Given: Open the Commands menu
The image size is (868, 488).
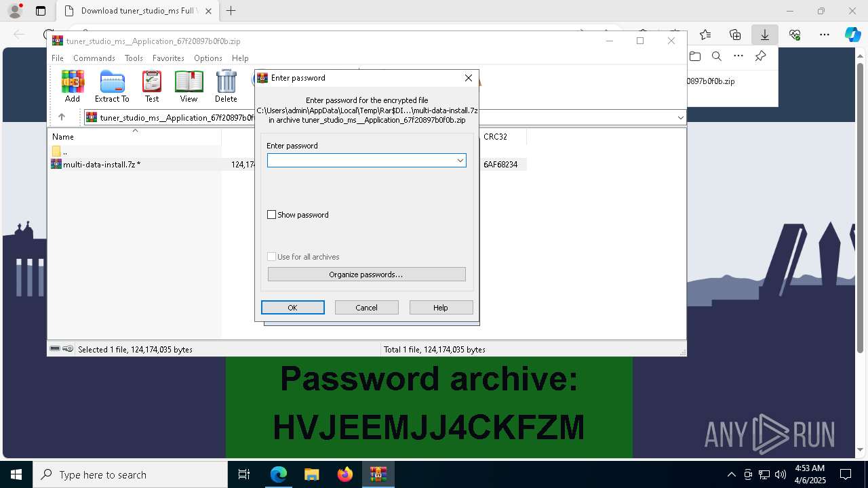Looking at the screenshot, I should [94, 58].
